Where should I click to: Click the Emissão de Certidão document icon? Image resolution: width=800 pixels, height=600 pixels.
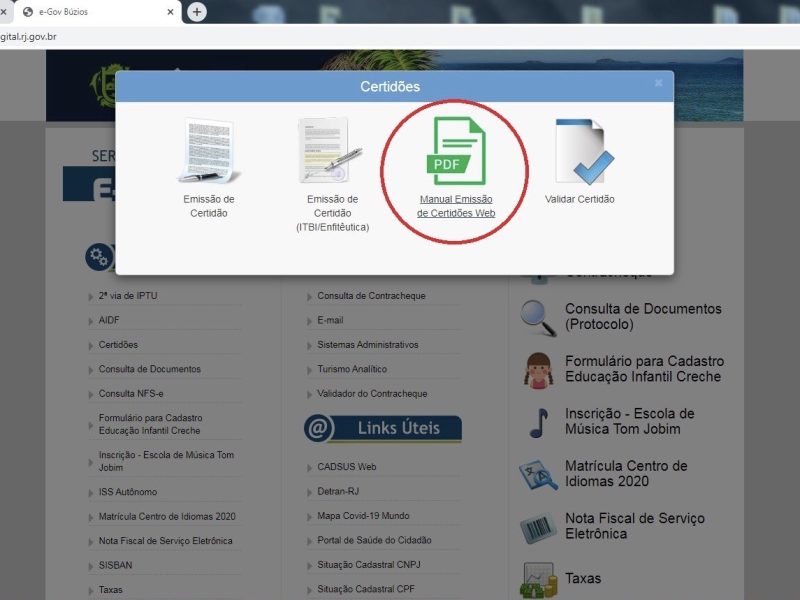[x=208, y=152]
